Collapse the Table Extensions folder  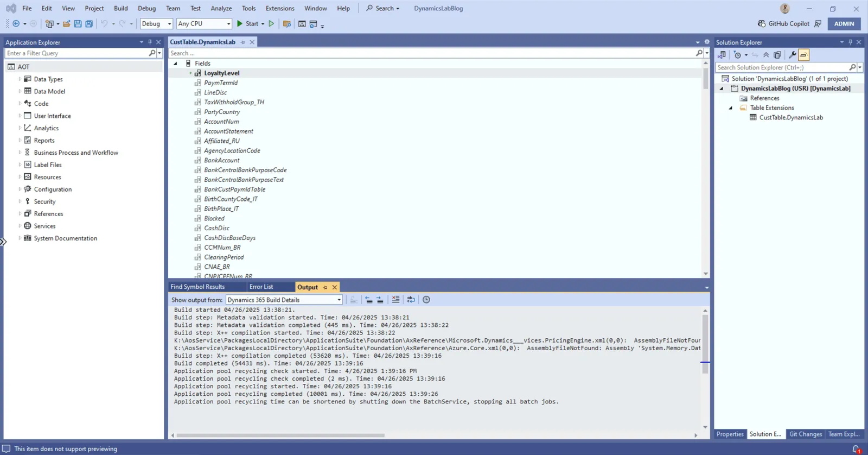click(731, 108)
